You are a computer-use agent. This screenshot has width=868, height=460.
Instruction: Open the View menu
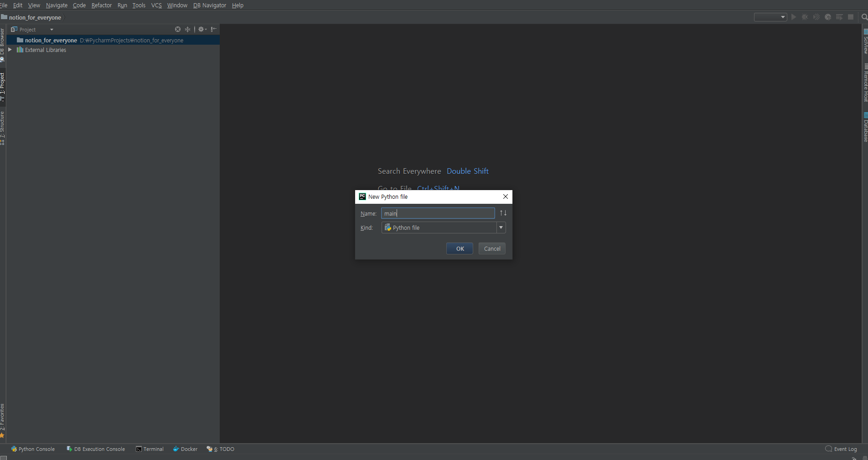[x=34, y=5]
